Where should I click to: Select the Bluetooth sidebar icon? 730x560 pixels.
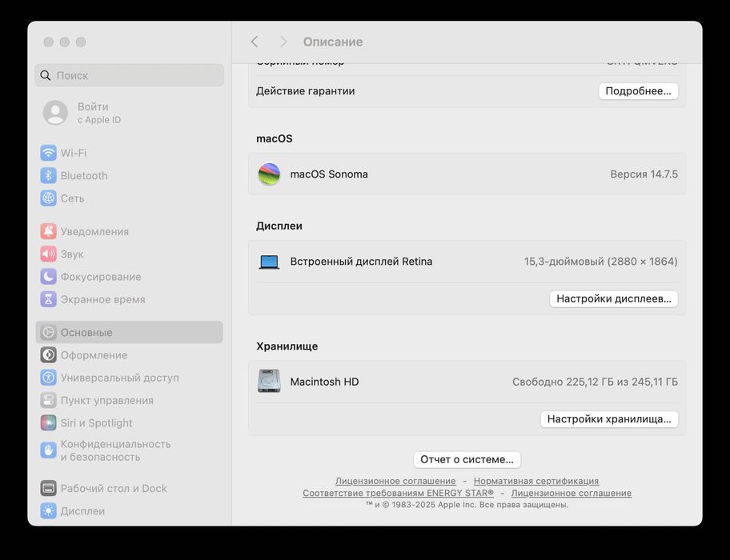(x=48, y=175)
